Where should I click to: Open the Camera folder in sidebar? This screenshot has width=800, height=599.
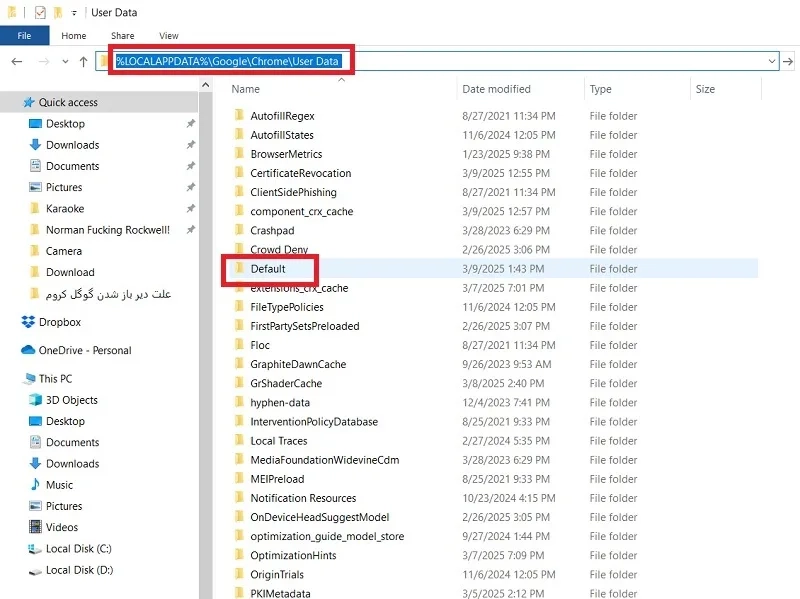pos(63,252)
